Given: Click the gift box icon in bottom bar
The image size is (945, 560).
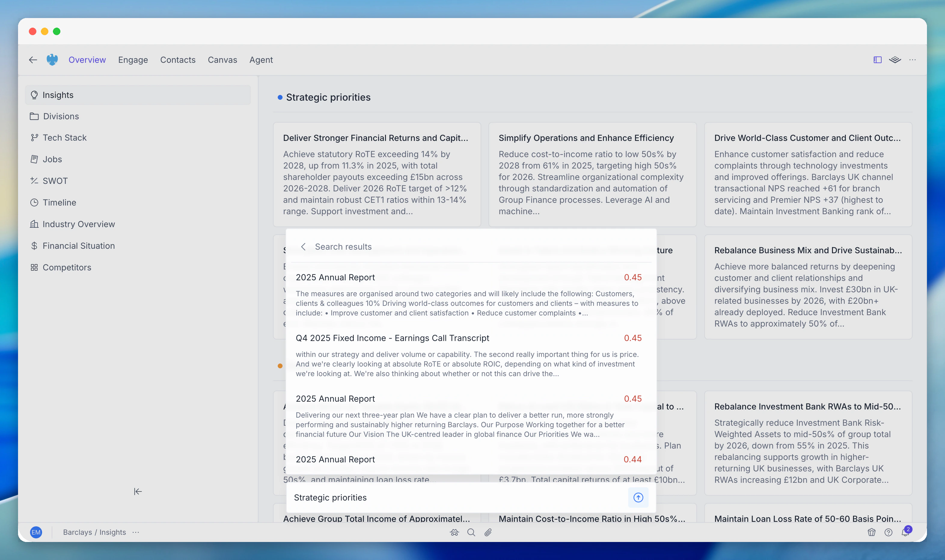Looking at the screenshot, I should pyautogui.click(x=871, y=532).
